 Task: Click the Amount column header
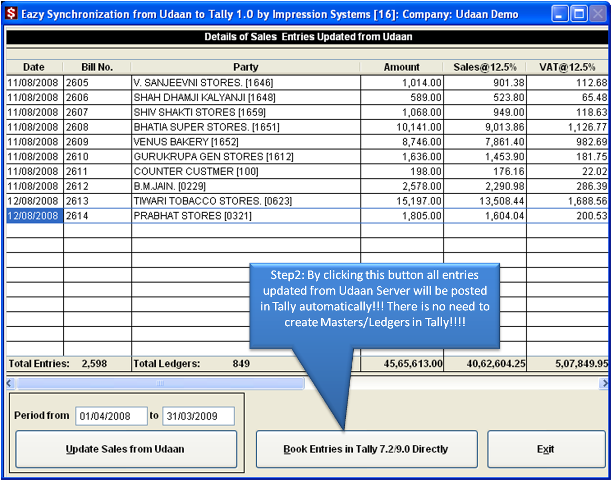[402, 67]
